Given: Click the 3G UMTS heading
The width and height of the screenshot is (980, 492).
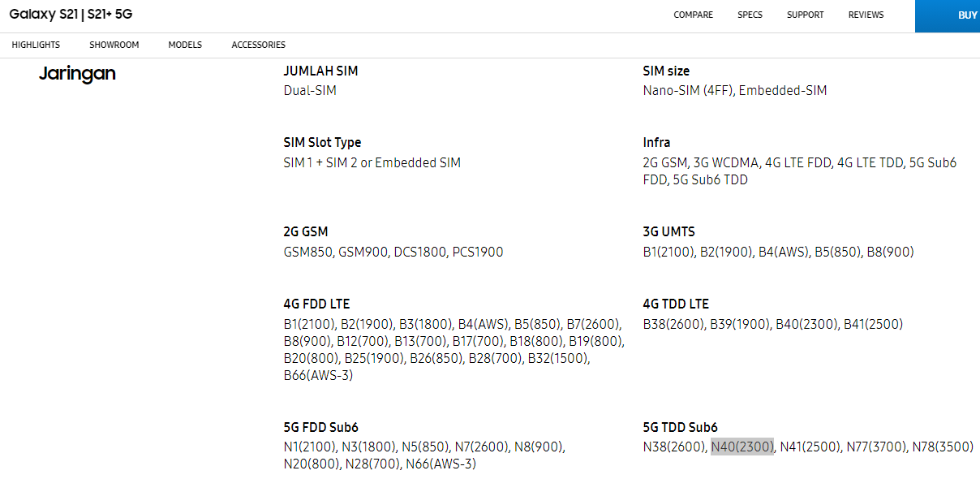Looking at the screenshot, I should pos(668,232).
